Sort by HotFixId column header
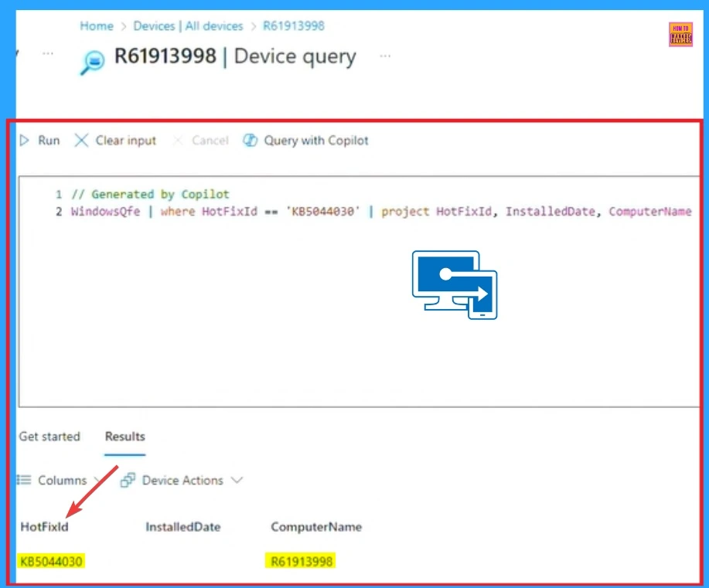 point(44,527)
